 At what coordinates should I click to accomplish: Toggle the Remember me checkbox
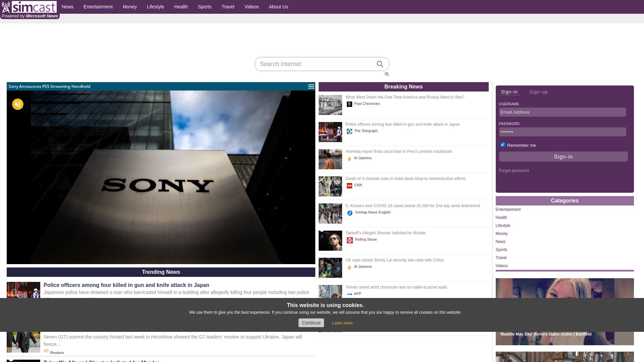[x=502, y=145]
